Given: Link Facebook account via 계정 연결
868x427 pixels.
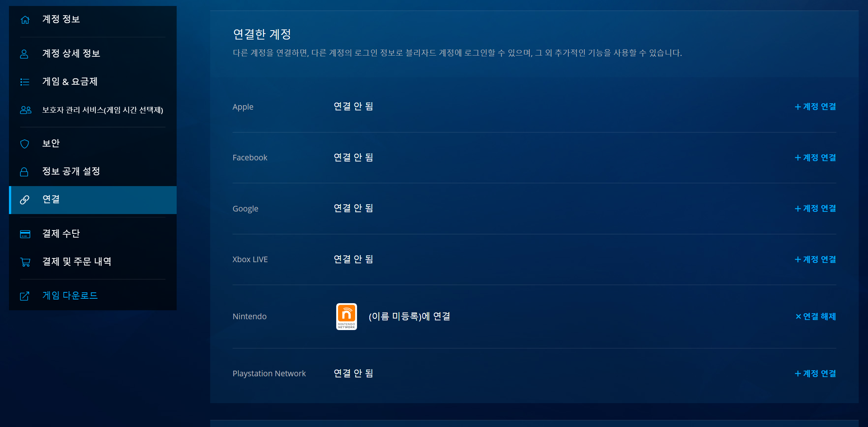Looking at the screenshot, I should point(815,158).
